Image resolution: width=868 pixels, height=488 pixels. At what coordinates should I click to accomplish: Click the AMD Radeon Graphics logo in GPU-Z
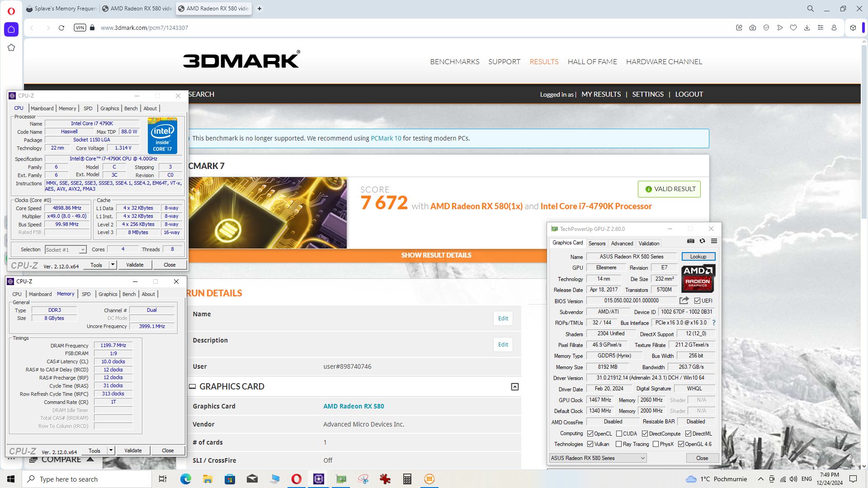click(x=698, y=279)
